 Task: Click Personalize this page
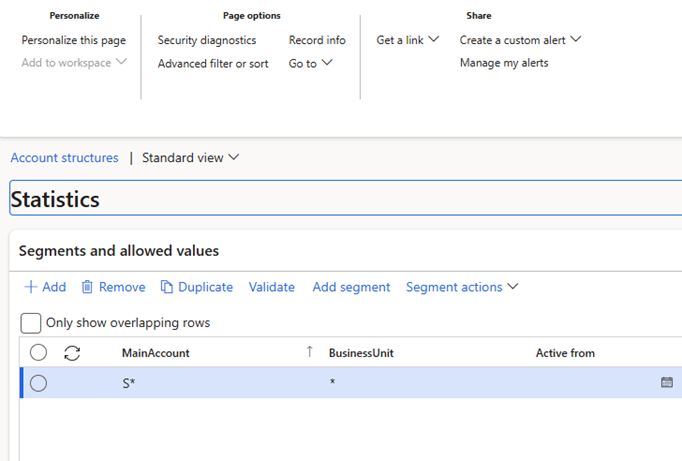coord(74,40)
